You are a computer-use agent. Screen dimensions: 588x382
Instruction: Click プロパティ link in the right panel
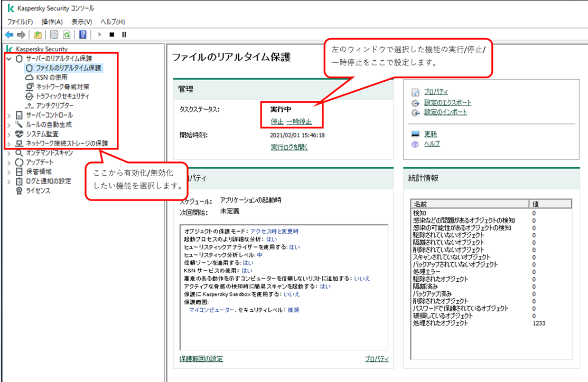436,91
